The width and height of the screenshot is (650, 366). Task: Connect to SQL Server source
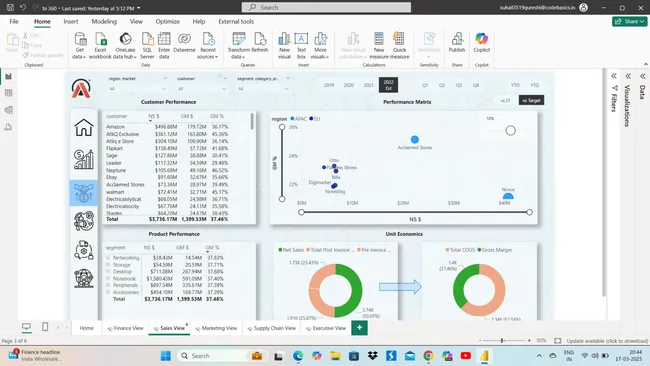(x=147, y=46)
